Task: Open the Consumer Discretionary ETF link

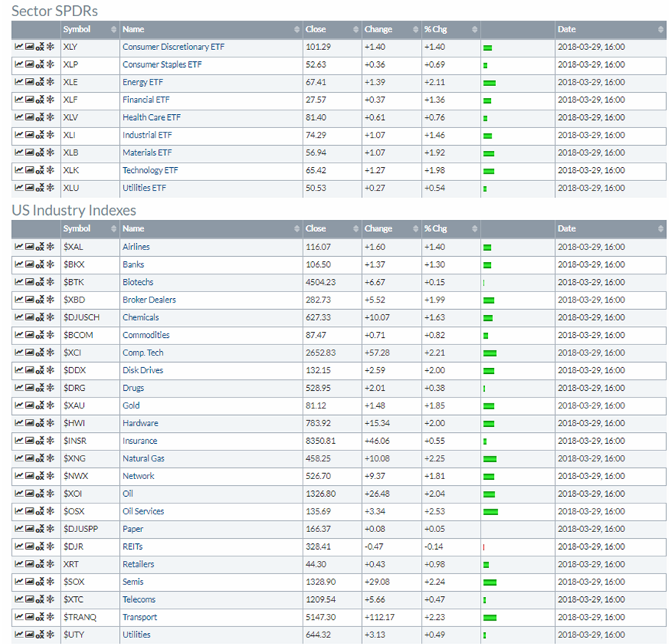Action: coord(174,47)
